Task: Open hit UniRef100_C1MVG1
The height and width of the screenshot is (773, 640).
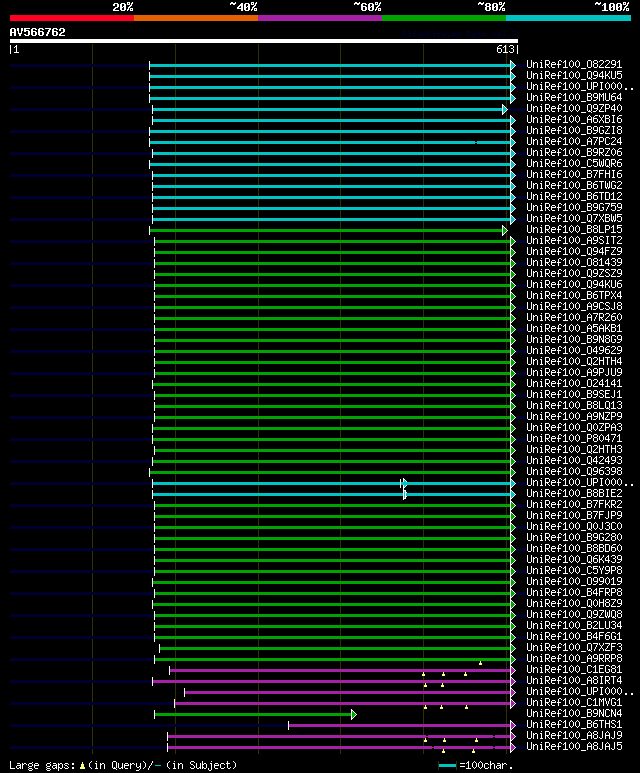Action: pos(574,703)
